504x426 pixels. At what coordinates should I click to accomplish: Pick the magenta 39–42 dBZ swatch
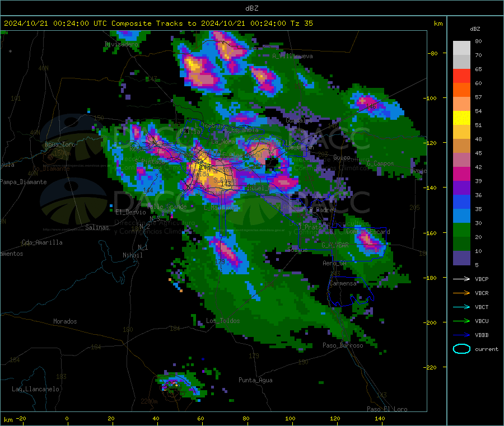click(461, 174)
